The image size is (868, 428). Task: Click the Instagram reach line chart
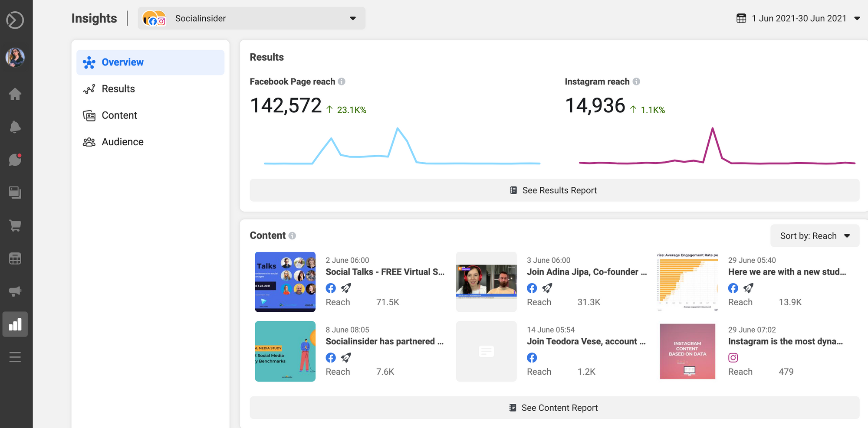point(717,146)
